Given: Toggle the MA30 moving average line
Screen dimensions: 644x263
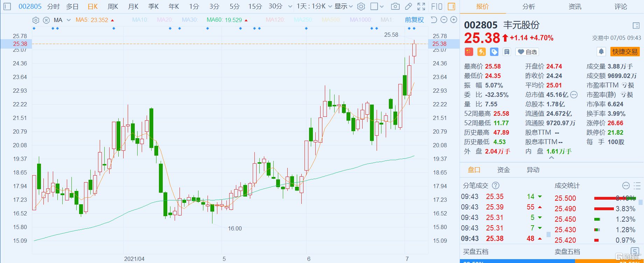Looking at the screenshot, I should pyautogui.click(x=190, y=20).
